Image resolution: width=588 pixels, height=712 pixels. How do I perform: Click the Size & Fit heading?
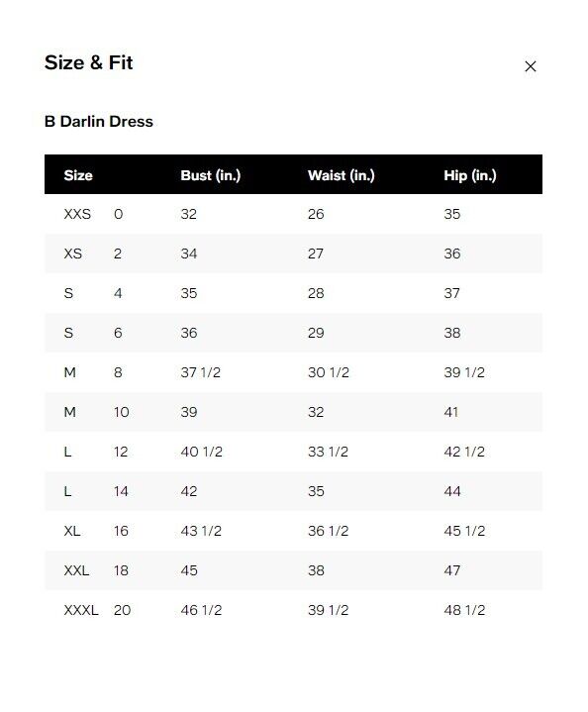click(88, 62)
